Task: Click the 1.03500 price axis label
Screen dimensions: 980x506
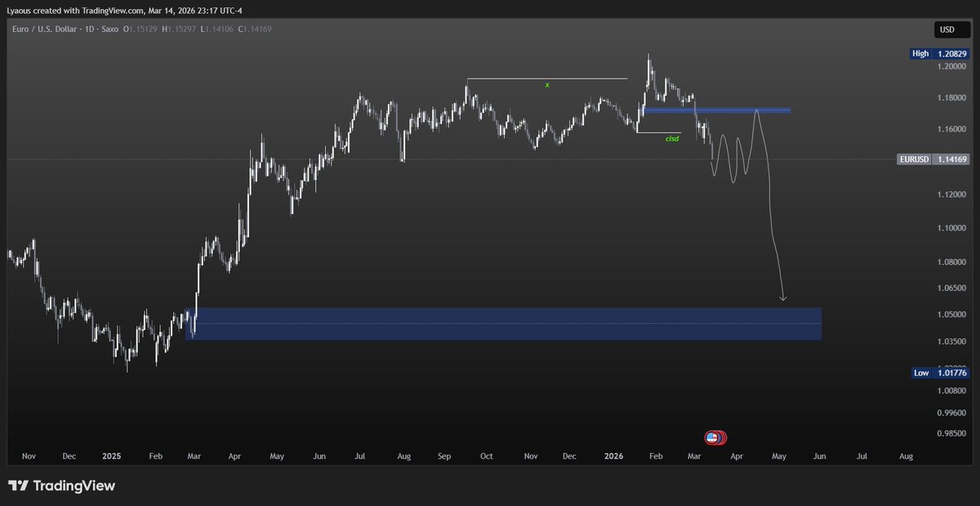Action: (x=951, y=343)
